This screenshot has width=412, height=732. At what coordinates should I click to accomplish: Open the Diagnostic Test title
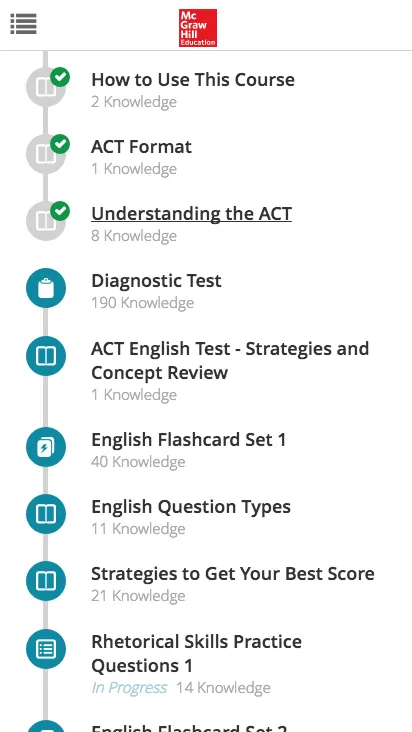[x=156, y=281]
